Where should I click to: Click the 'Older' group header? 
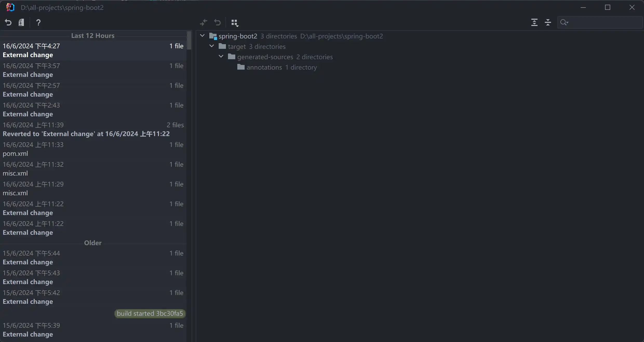[x=93, y=243]
